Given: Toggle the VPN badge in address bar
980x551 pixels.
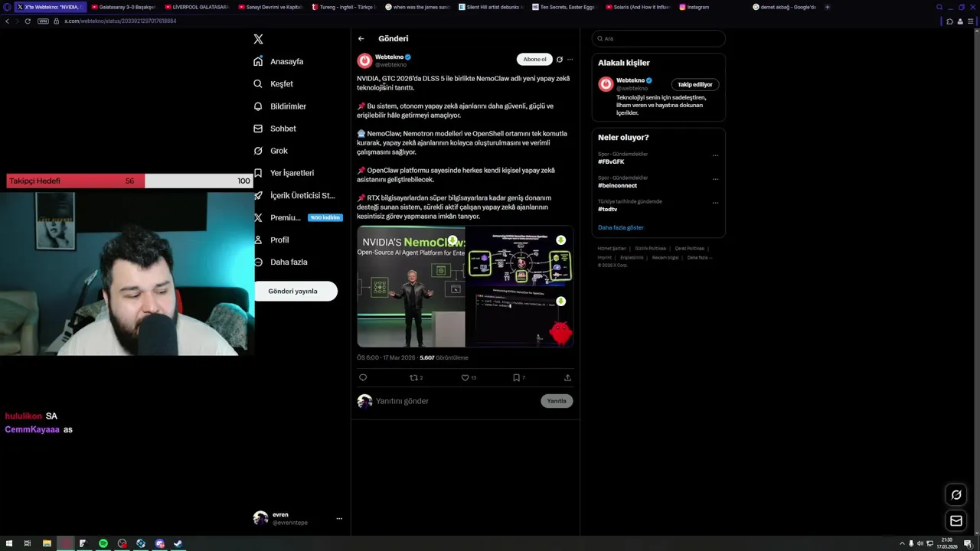Looking at the screenshot, I should click(43, 21).
